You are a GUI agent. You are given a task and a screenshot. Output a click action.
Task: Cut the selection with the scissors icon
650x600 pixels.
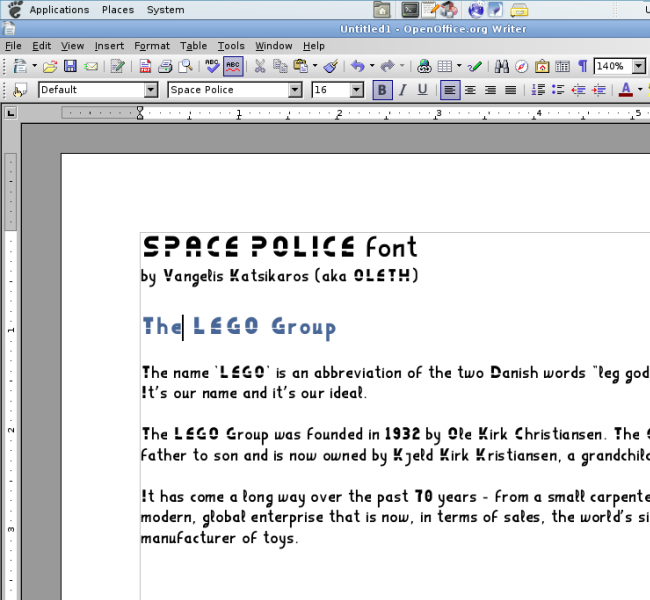click(x=260, y=66)
